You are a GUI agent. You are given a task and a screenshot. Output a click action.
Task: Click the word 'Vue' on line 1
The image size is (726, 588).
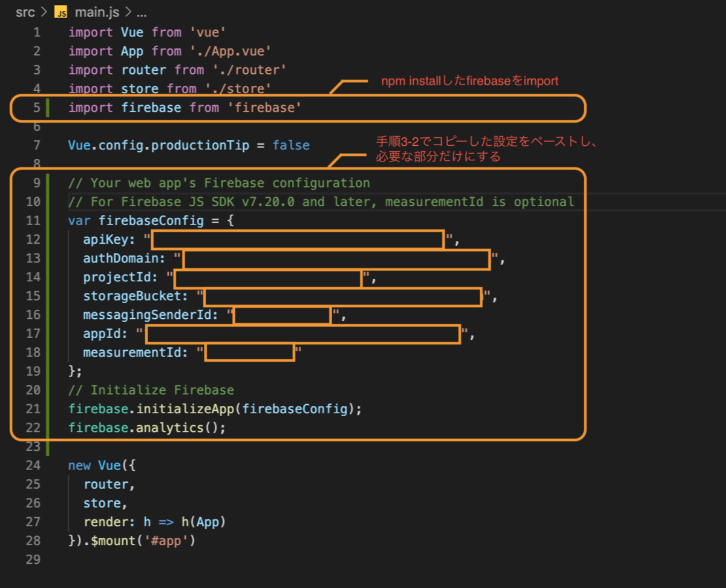[x=132, y=32]
